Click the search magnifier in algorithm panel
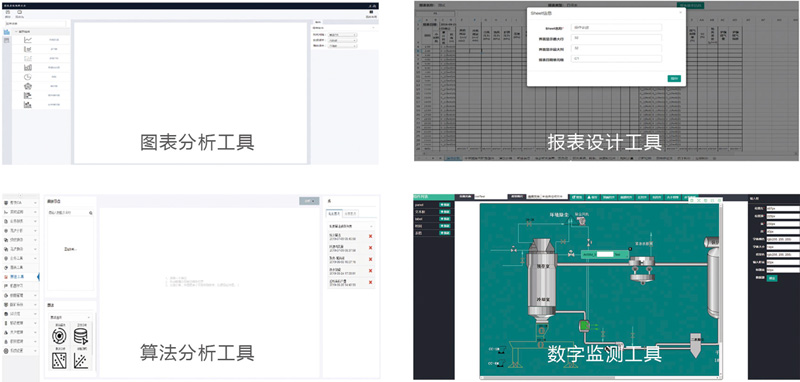 pos(91,212)
